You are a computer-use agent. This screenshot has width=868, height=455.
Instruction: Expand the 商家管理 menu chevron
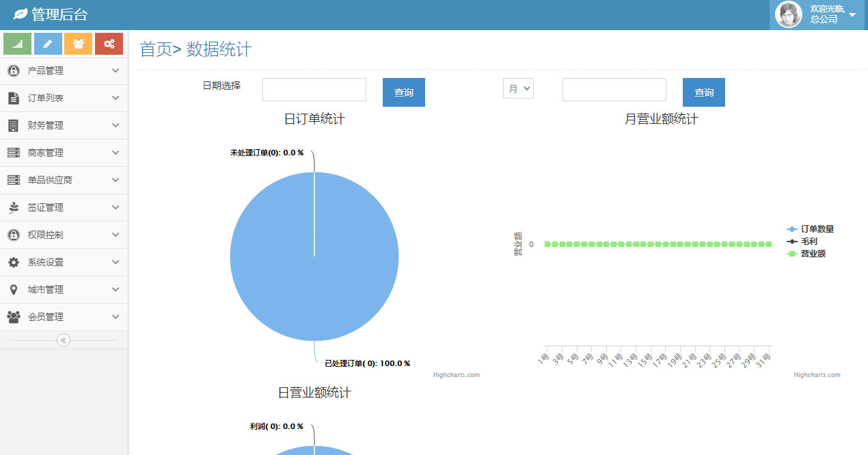(x=116, y=153)
